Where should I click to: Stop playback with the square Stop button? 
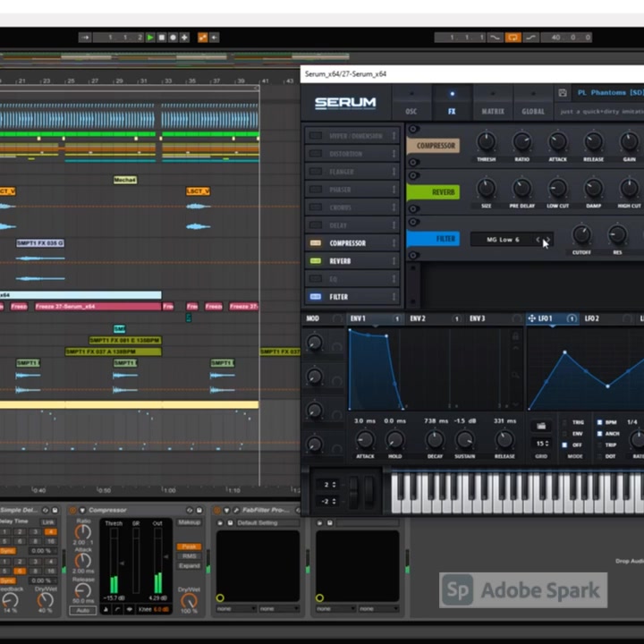[x=162, y=38]
